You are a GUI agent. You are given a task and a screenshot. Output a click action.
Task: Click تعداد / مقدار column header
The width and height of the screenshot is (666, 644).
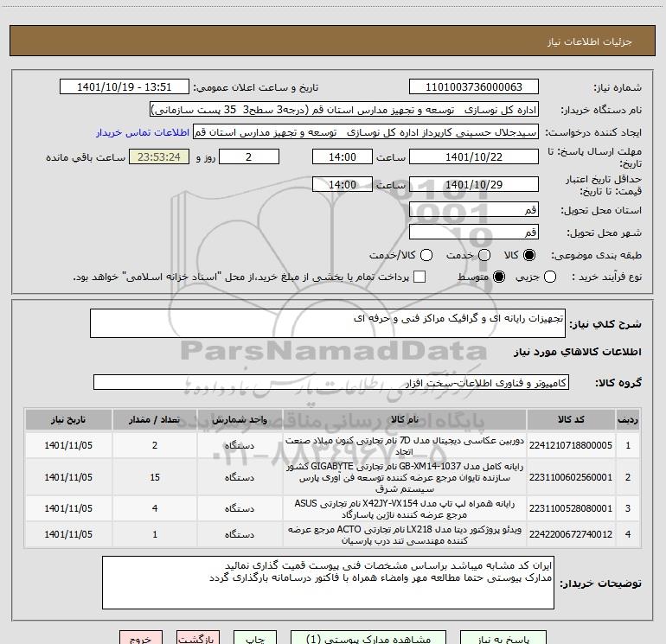(155, 420)
